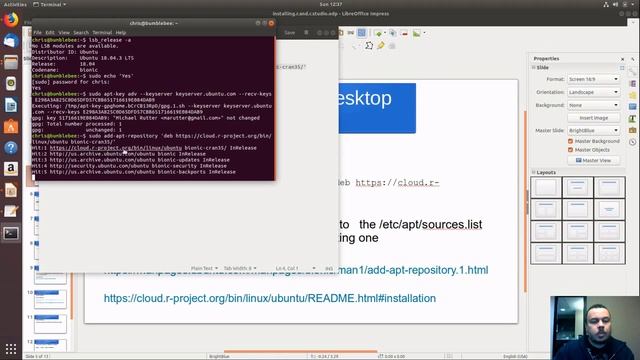This screenshot has height=360, width=640.
Task: Show Applications grid in the dock
Action: point(11,349)
